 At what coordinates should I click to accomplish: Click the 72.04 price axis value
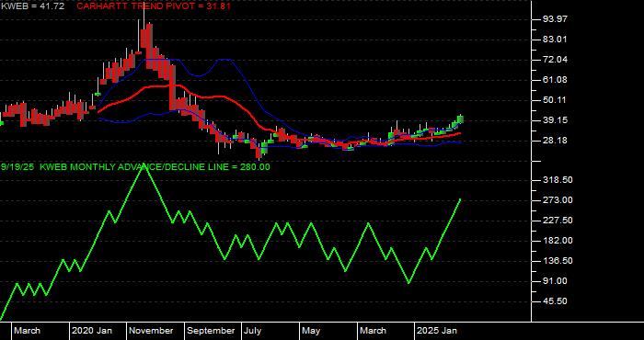click(x=555, y=60)
